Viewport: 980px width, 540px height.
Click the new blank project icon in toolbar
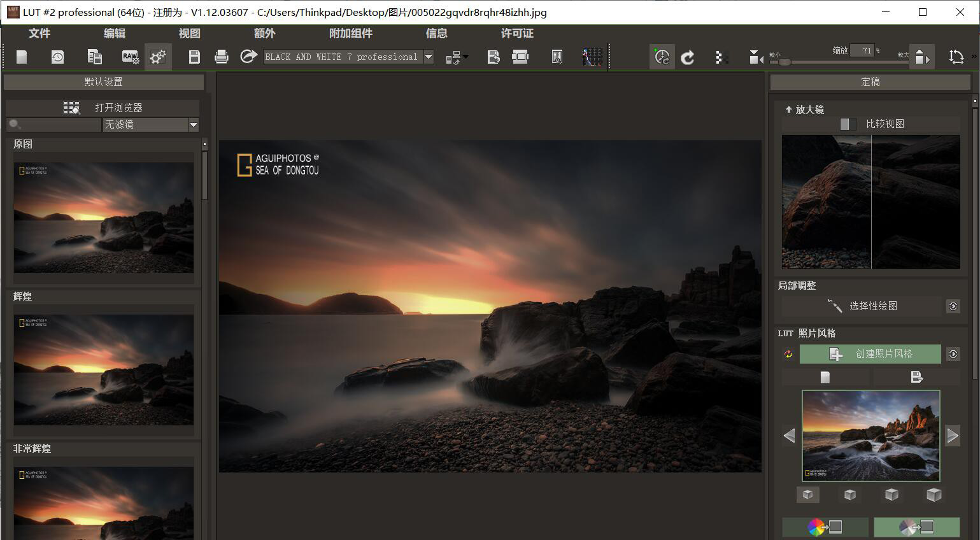click(x=22, y=57)
